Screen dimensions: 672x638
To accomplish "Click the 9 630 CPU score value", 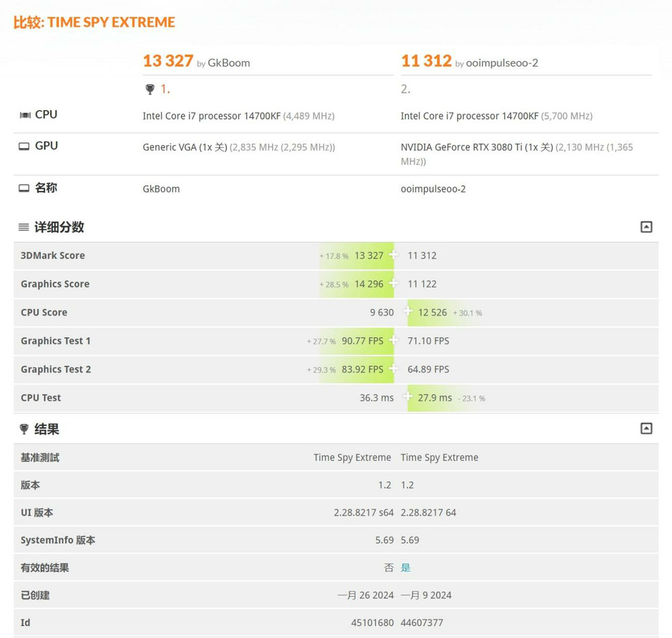I will [382, 312].
